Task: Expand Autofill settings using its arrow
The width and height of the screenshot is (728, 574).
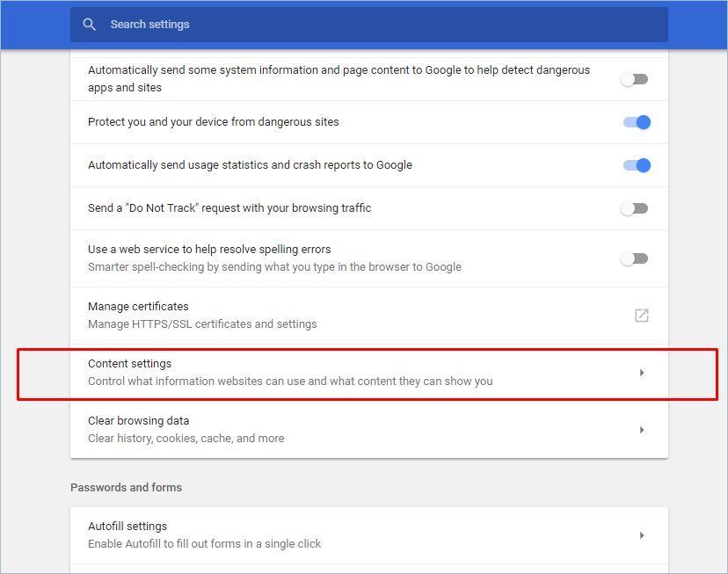Action: [642, 535]
